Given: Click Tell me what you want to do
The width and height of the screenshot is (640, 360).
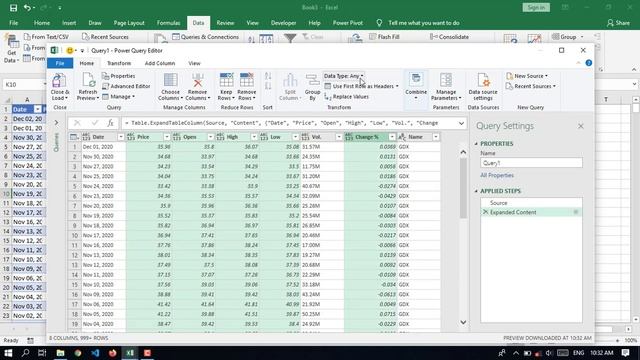Looking at the screenshot, I should (424, 23).
